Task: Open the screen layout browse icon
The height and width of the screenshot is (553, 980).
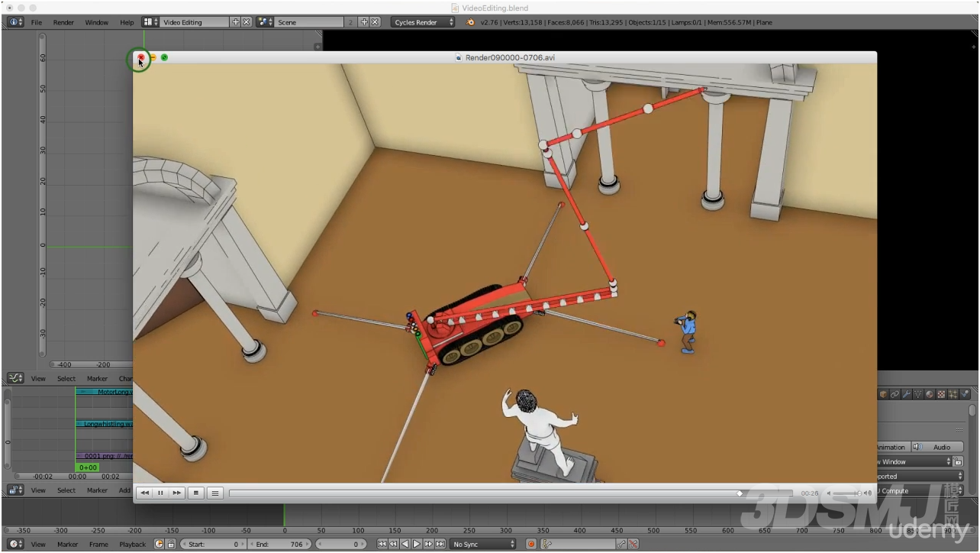Action: tap(150, 22)
